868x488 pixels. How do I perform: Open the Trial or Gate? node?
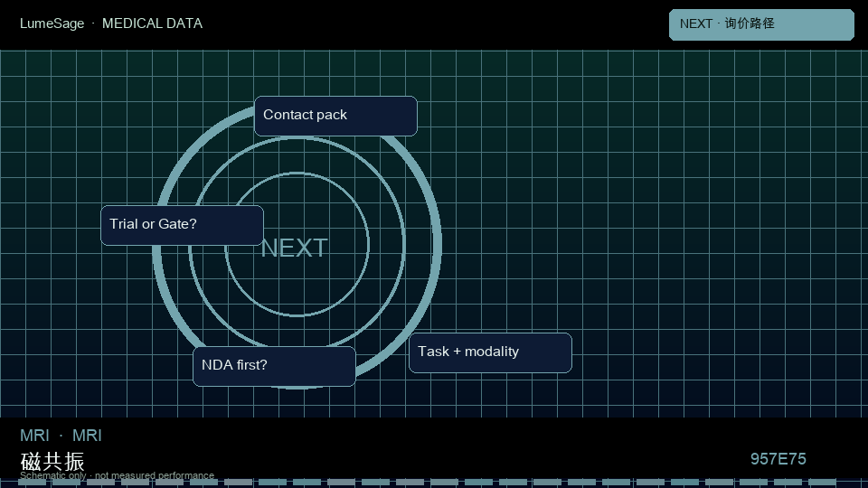tap(182, 225)
